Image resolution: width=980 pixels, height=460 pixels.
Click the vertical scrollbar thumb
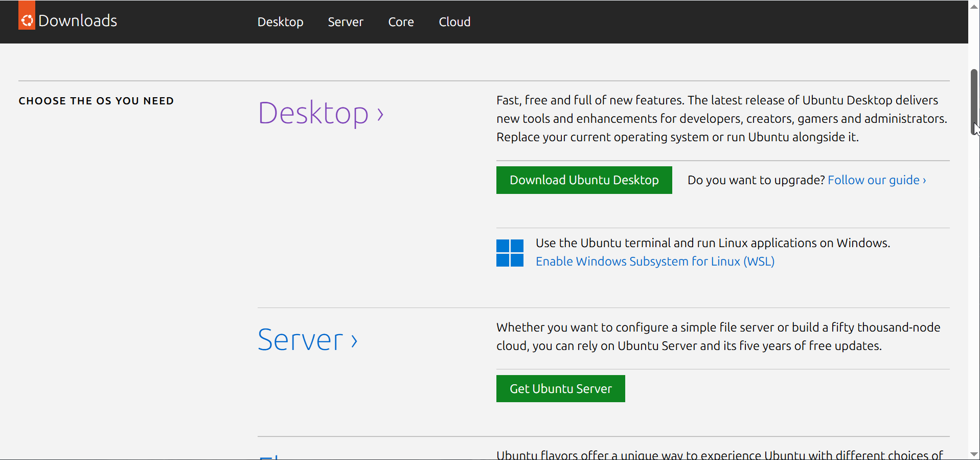974,102
